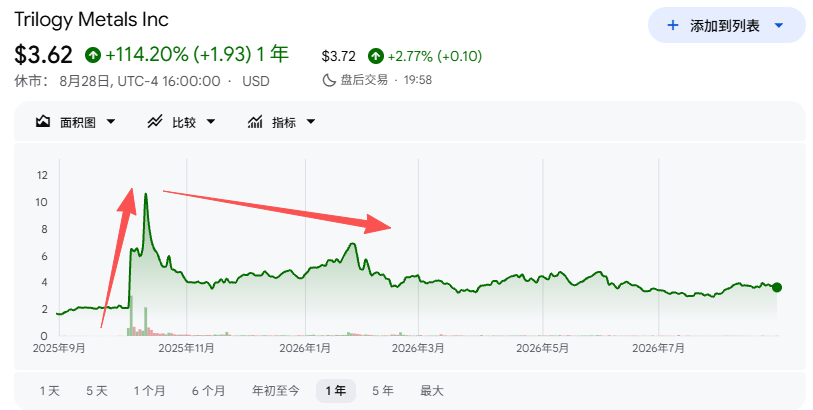Select the 1 个月 time range tab
Screen dimensions: 813x410
[x=149, y=391]
